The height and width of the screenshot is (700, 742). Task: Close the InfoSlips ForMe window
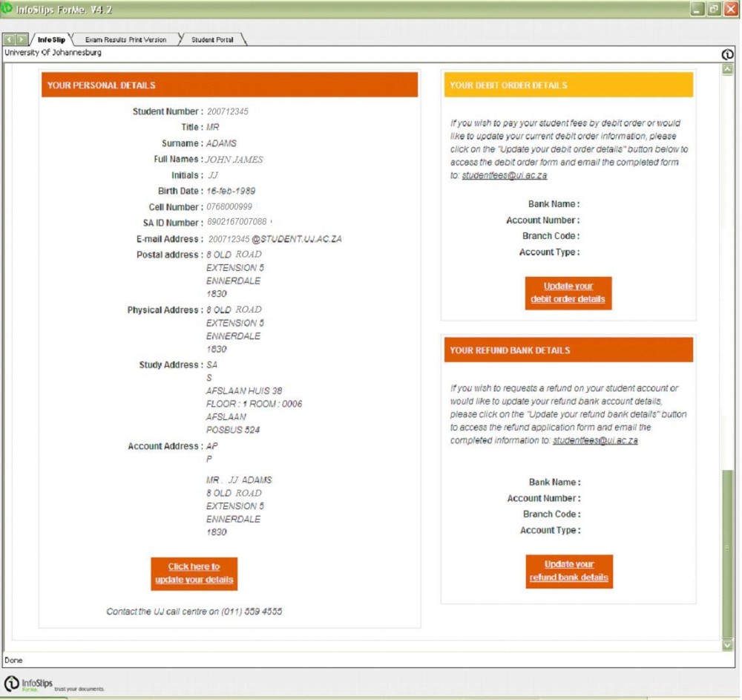coord(730,10)
